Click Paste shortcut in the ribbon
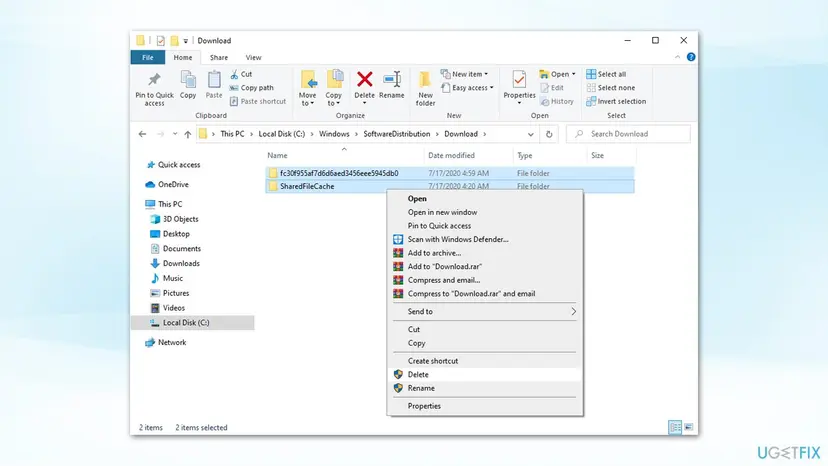This screenshot has width=828, height=466. pyautogui.click(x=258, y=101)
